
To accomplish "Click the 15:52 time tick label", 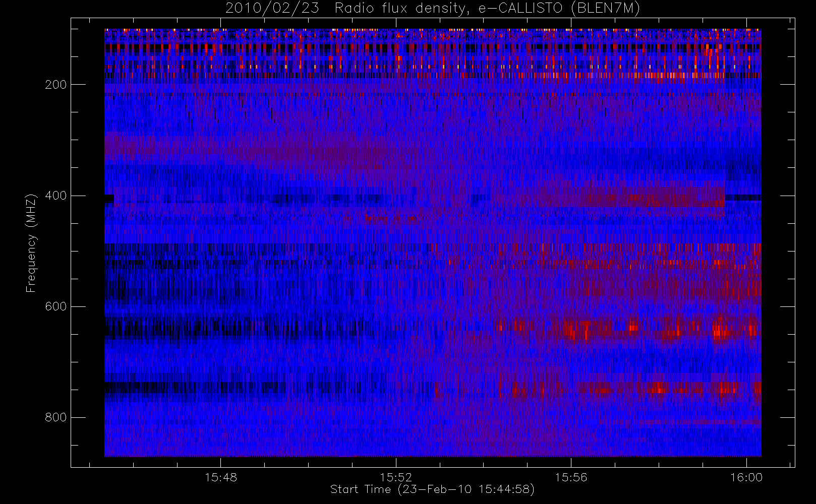I will (x=396, y=477).
